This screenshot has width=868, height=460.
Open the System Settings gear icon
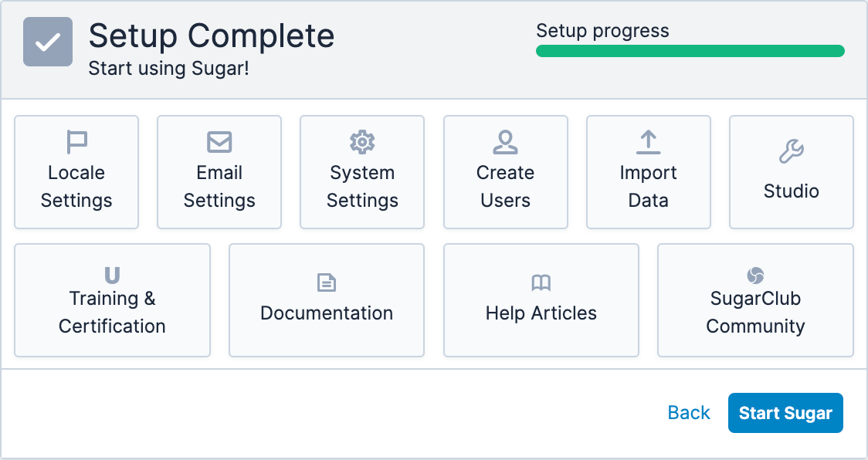pos(362,141)
